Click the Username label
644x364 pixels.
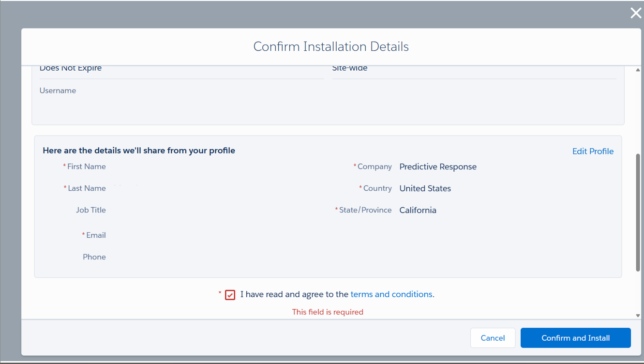coord(58,91)
